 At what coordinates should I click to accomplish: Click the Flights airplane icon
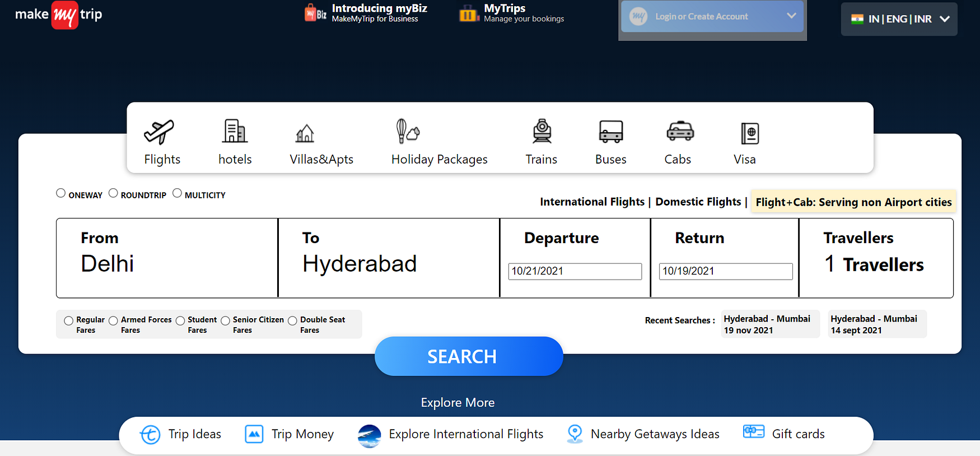coord(159,132)
